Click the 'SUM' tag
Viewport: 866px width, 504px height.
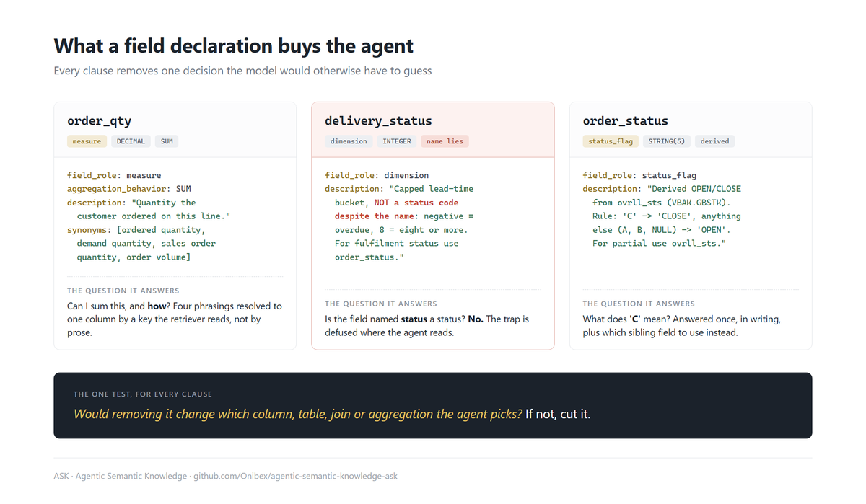click(167, 141)
